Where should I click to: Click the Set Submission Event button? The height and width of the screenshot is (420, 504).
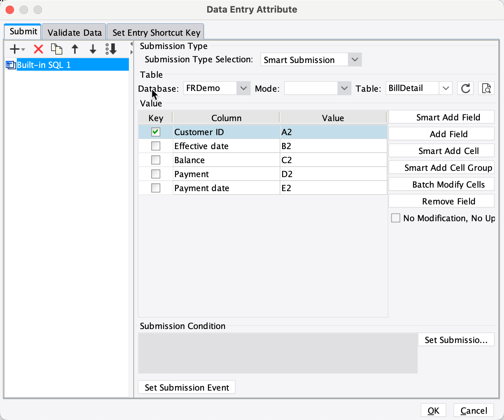186,387
